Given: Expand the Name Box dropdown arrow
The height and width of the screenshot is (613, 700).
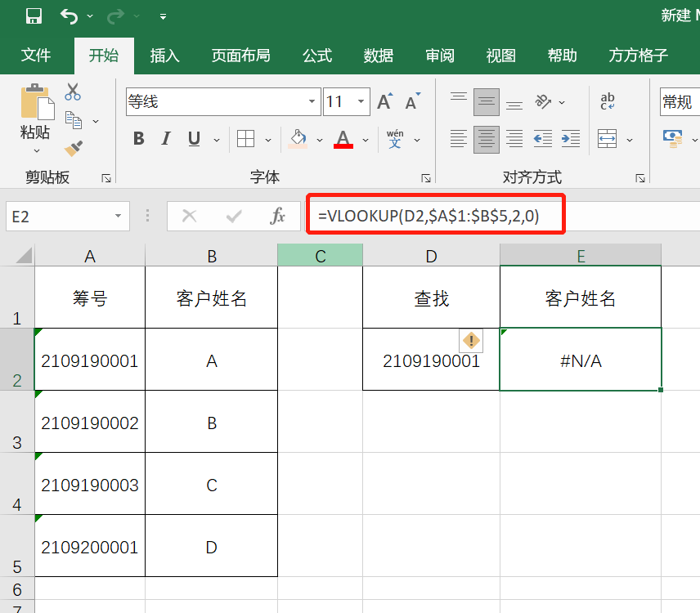Looking at the screenshot, I should coord(119,216).
